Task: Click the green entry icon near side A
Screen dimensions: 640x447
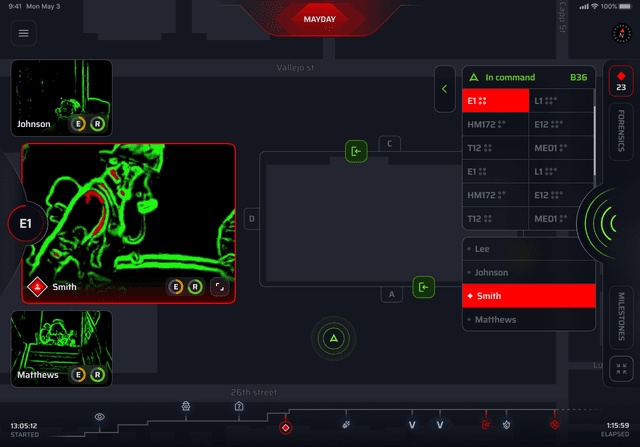Action: tap(424, 287)
